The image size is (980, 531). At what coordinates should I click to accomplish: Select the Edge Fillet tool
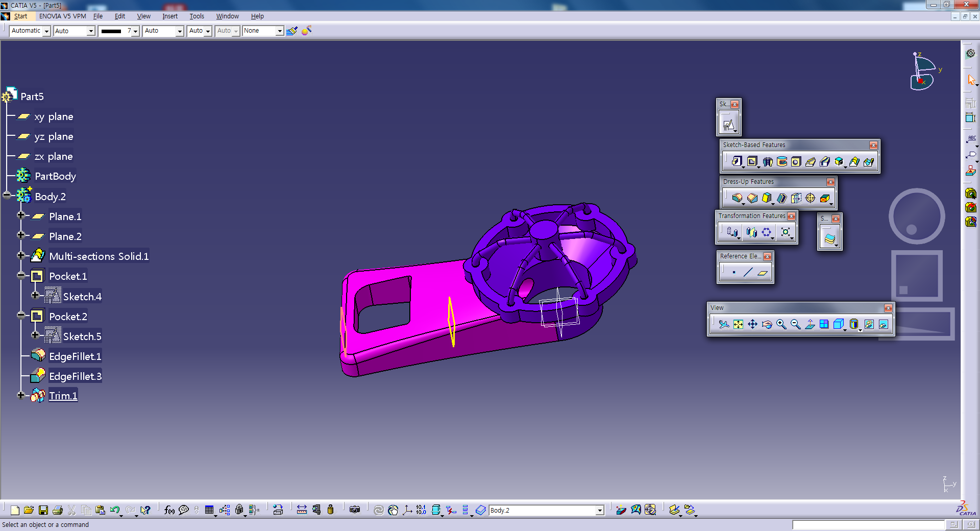[x=737, y=198]
